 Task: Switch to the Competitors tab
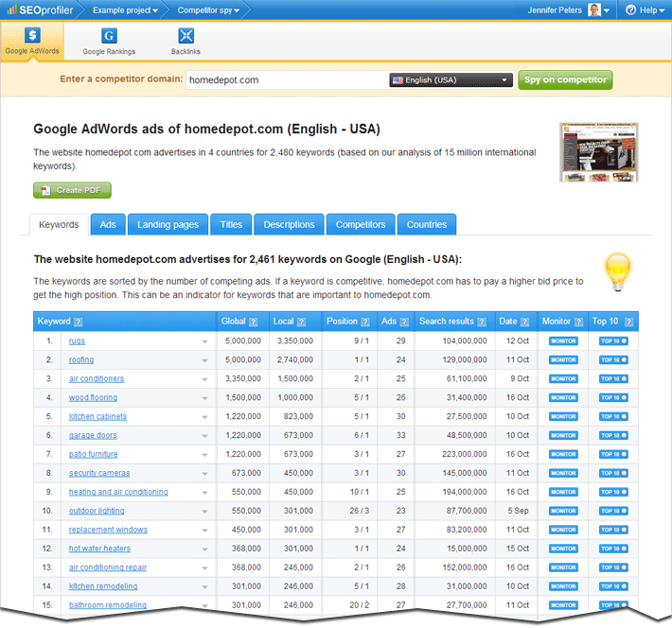[x=361, y=225]
